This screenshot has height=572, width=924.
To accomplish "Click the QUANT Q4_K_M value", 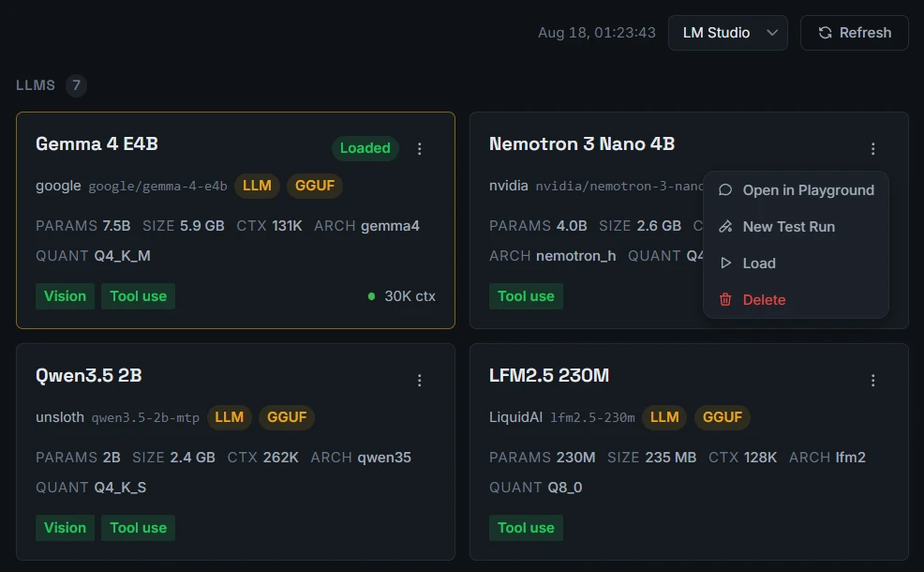I will pyautogui.click(x=122, y=256).
